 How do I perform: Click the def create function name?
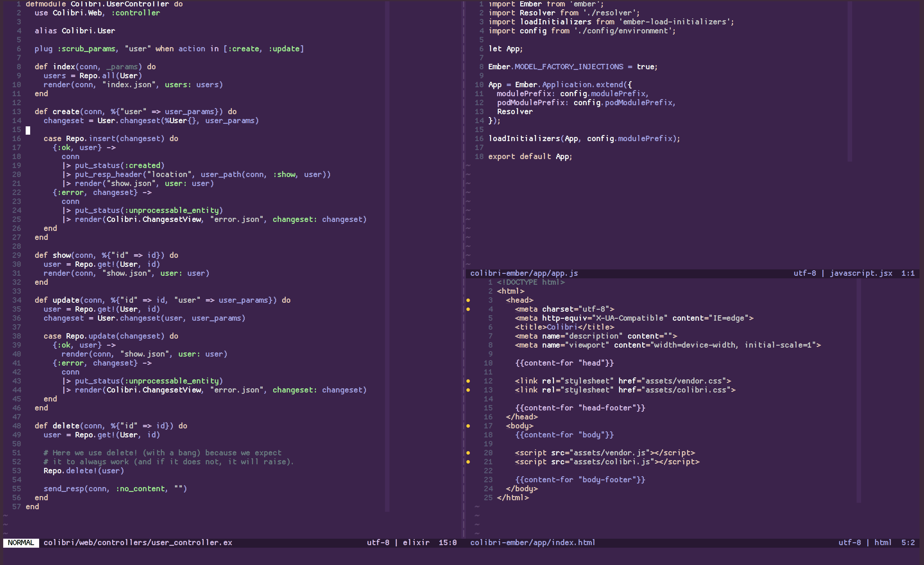tap(66, 112)
